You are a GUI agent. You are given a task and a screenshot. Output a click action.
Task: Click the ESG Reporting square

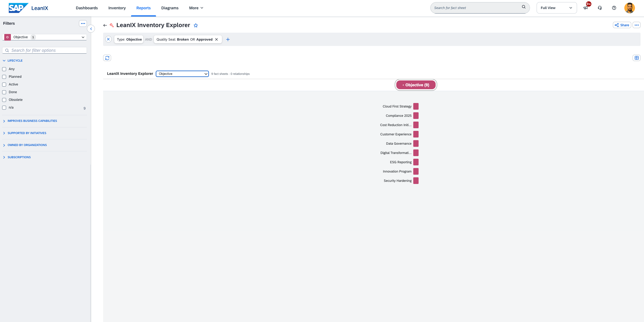(416, 162)
